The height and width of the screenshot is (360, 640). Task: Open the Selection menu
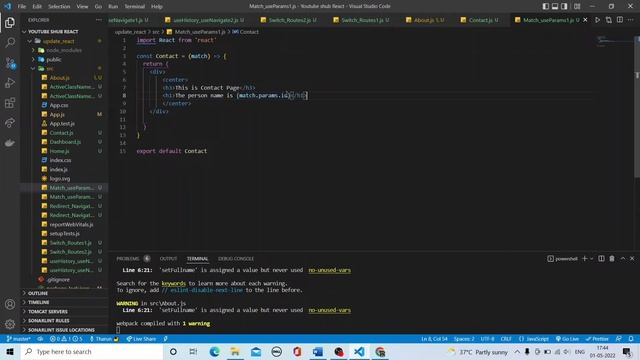coord(59,6)
